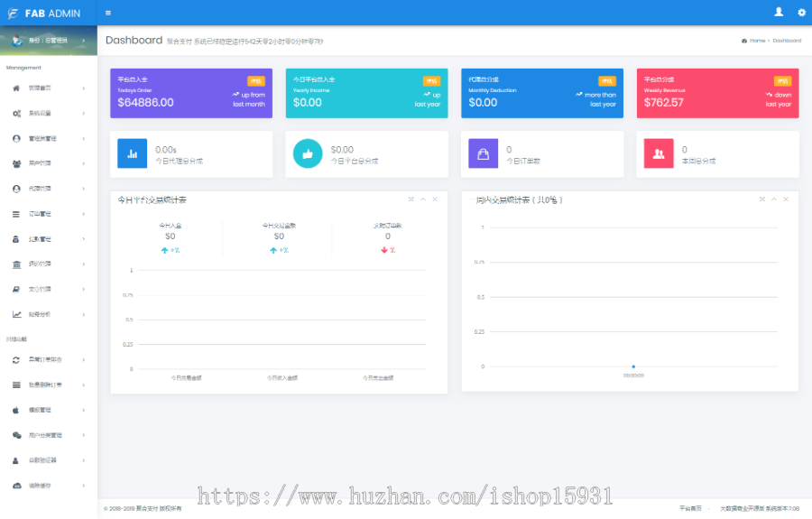The width and height of the screenshot is (812, 519).
Task: Click orange badge on blue Monthly Deduction card
Action: [607, 81]
